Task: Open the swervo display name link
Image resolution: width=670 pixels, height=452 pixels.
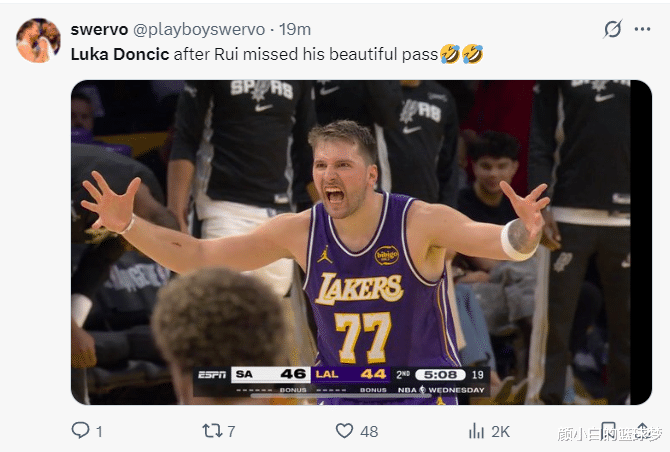Action: (96, 30)
